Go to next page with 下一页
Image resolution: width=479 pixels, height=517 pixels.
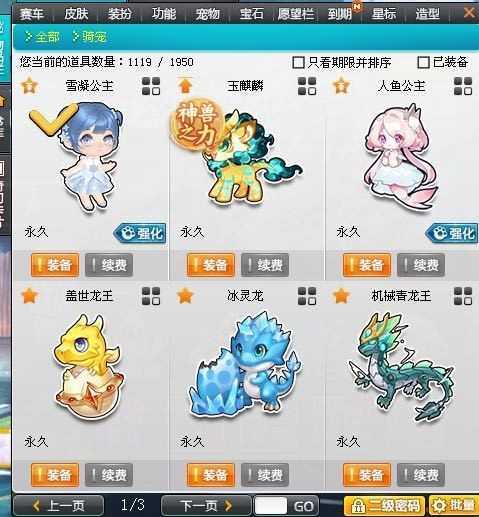coord(206,506)
